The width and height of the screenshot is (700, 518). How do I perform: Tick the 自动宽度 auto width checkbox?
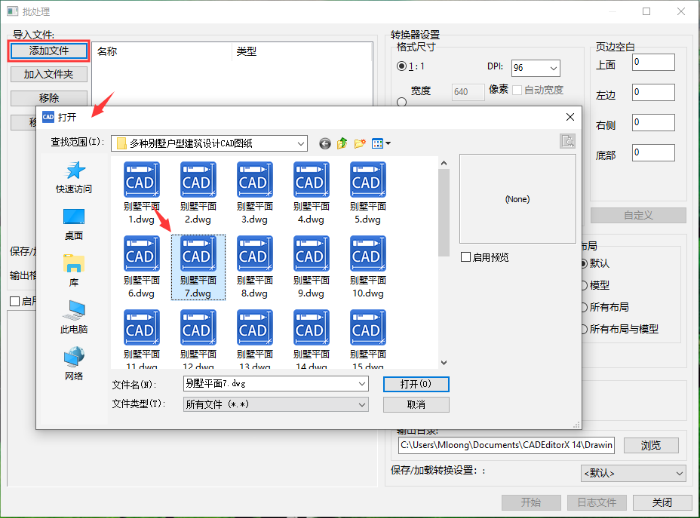(x=517, y=90)
